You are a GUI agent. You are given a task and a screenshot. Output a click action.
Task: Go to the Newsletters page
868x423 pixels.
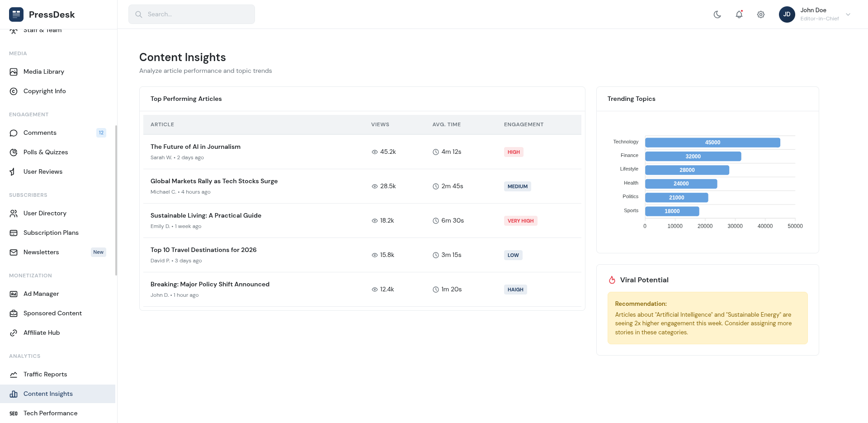(x=41, y=252)
